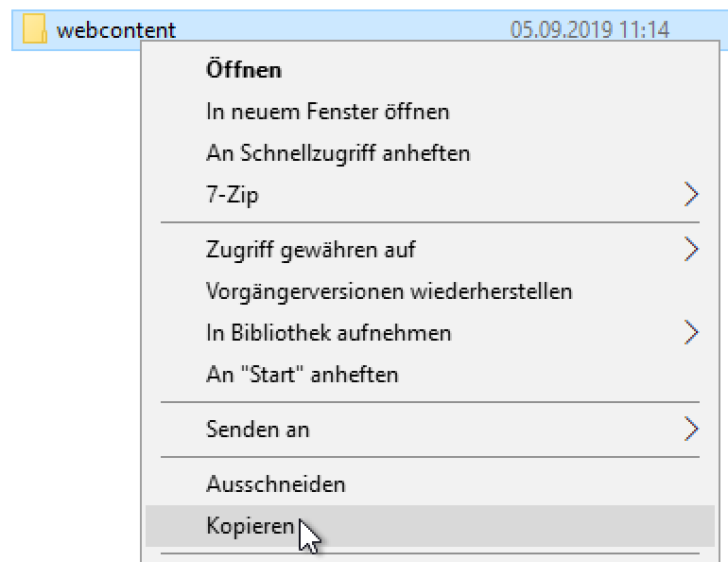This screenshot has height=562, width=728.
Task: Choose Ausschneiden to cut the folder
Action: [x=275, y=485]
